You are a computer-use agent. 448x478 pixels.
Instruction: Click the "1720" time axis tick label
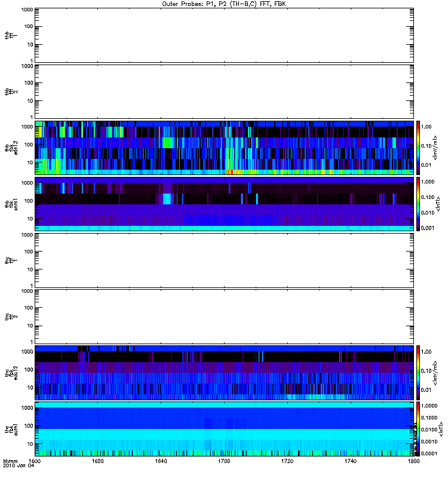pyautogui.click(x=287, y=461)
